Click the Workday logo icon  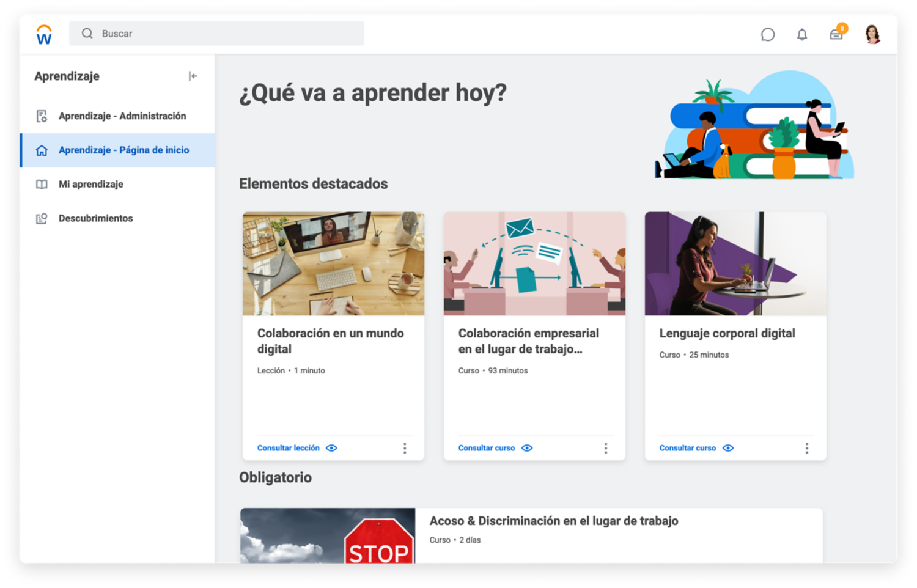coord(44,34)
